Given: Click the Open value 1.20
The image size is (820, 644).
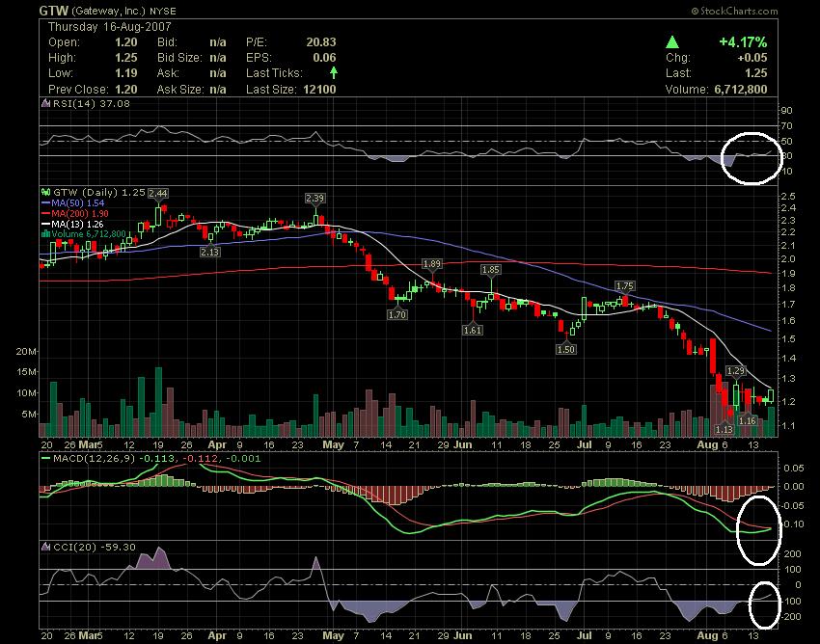Looking at the screenshot, I should [126, 42].
